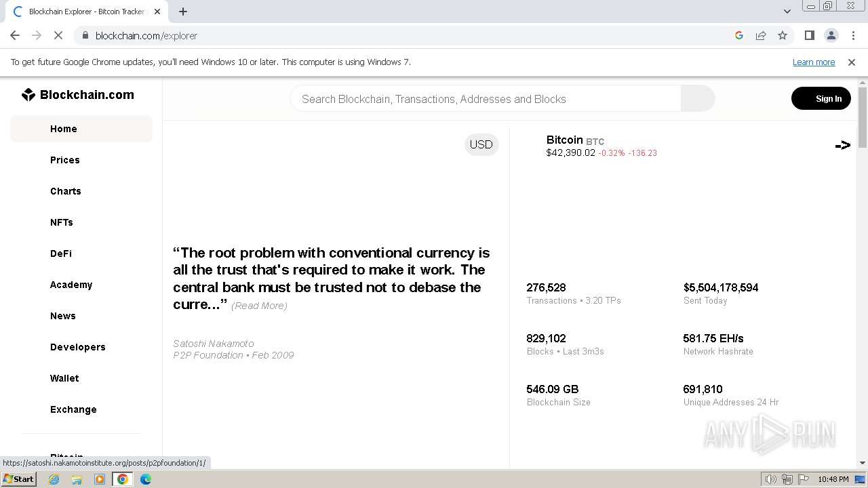868x488 pixels.
Task: Go back with the browser back arrow
Action: coord(15,35)
